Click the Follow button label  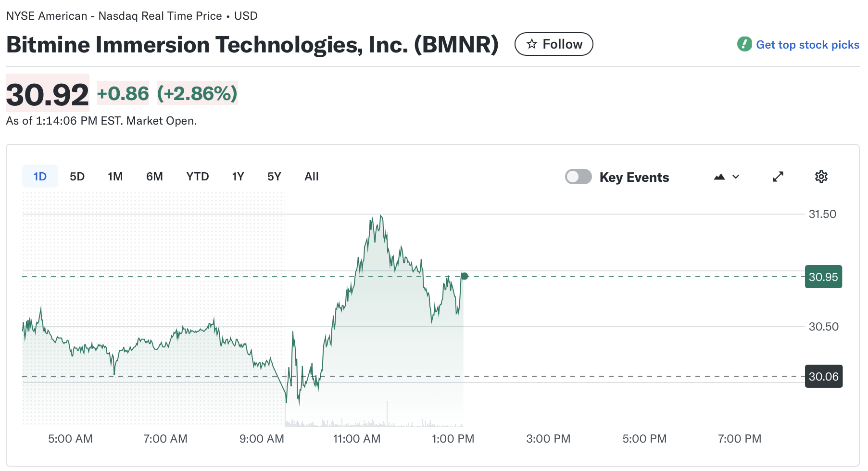562,44
